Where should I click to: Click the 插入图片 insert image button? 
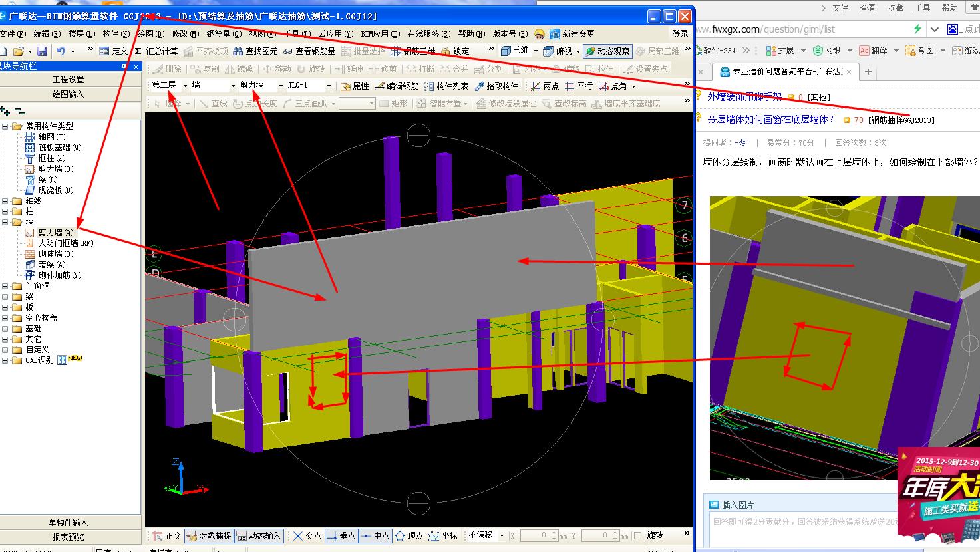732,505
